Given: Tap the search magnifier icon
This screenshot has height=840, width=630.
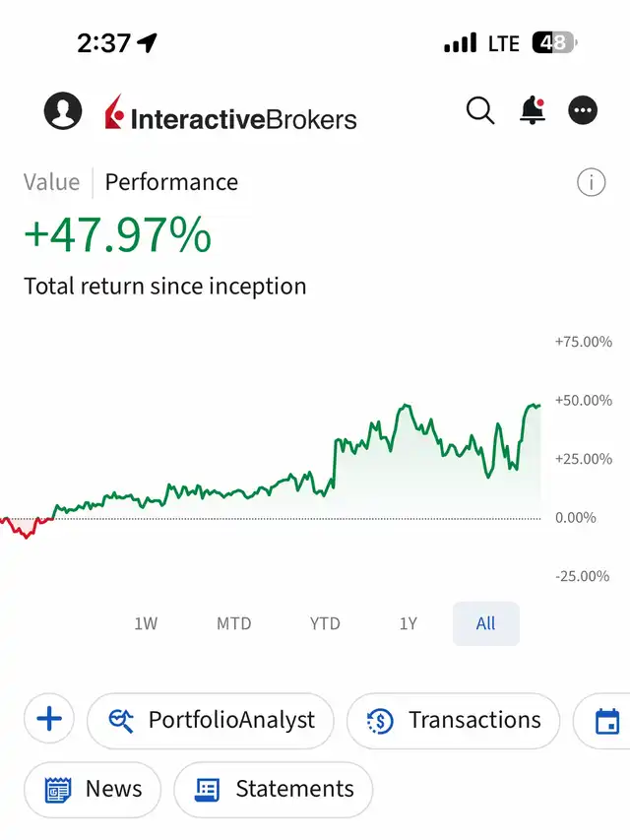Looking at the screenshot, I should 480,111.
